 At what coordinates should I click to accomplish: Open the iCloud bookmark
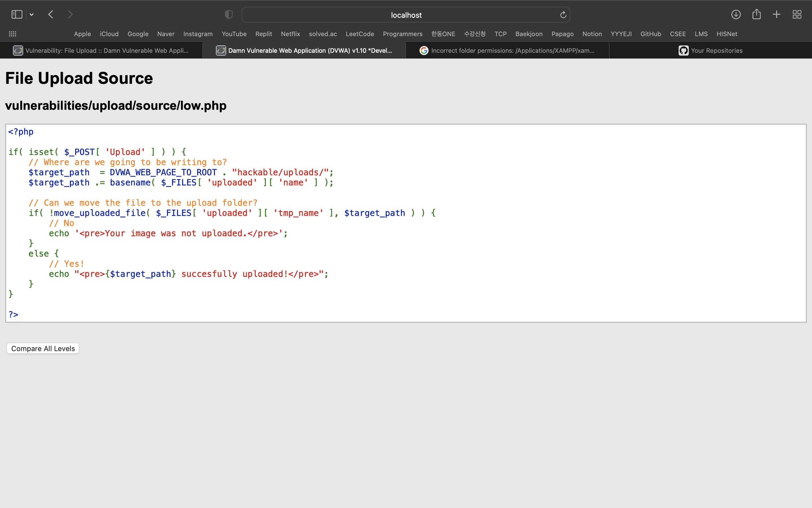pyautogui.click(x=109, y=34)
